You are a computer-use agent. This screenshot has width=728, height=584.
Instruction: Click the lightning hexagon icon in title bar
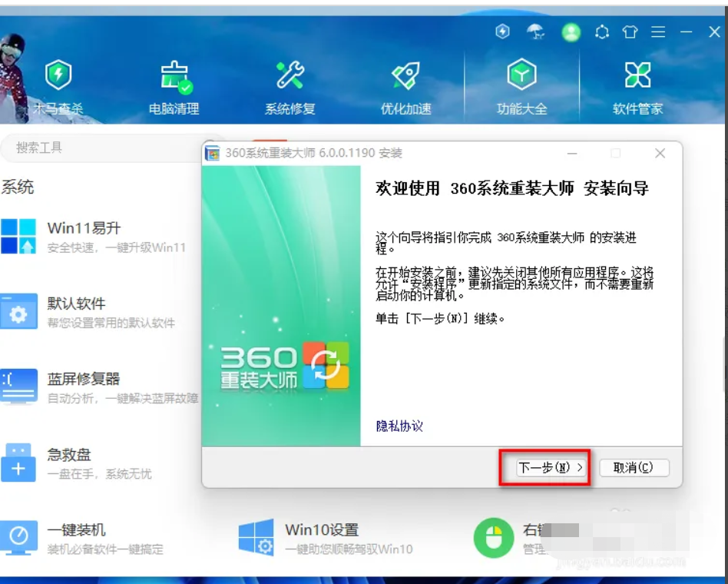click(x=502, y=32)
